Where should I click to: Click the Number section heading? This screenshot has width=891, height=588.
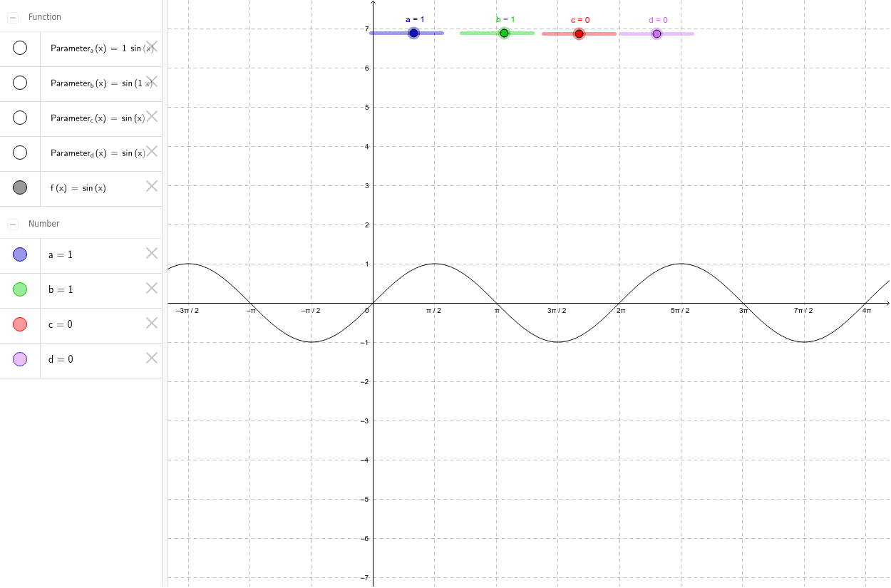click(x=44, y=224)
